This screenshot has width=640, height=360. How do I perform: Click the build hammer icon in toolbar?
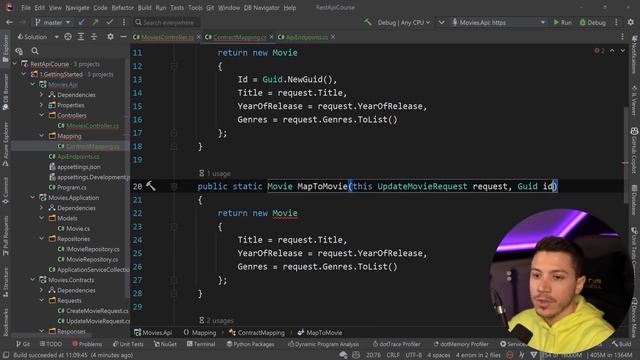tap(368, 22)
